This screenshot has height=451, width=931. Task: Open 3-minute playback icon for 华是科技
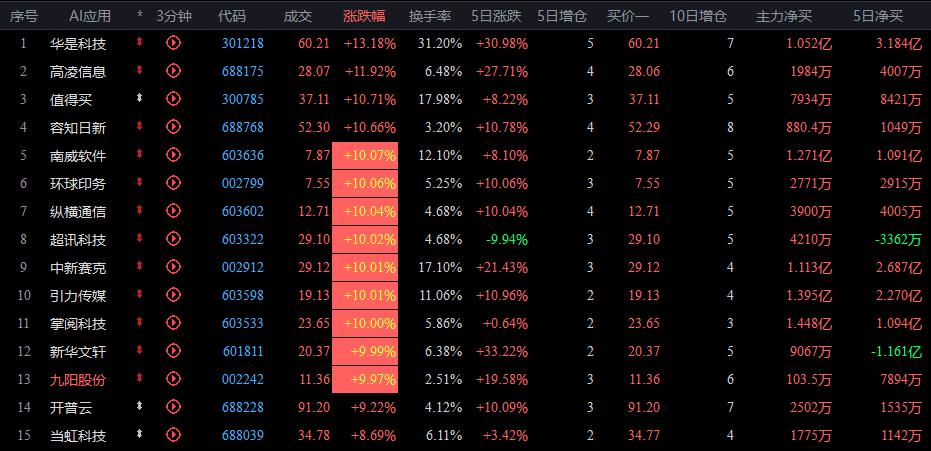pos(173,43)
